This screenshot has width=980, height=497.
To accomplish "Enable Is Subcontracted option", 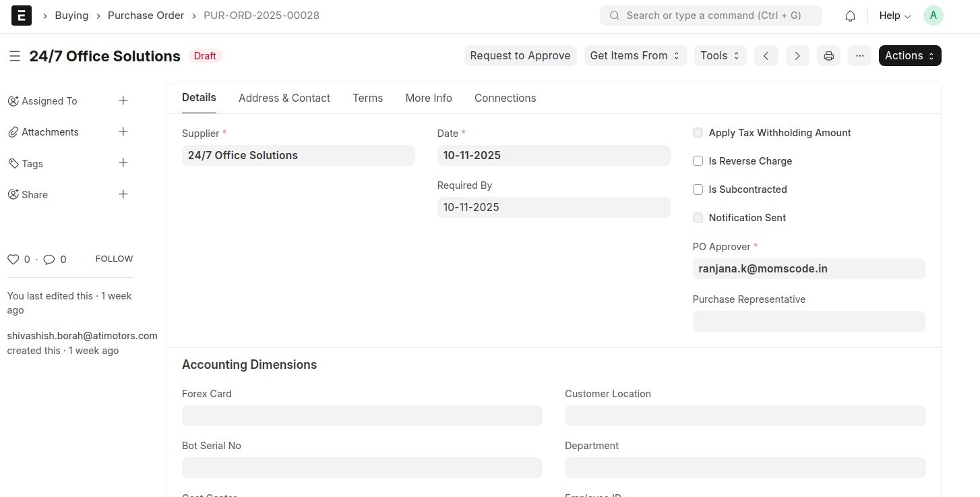I will [x=698, y=189].
